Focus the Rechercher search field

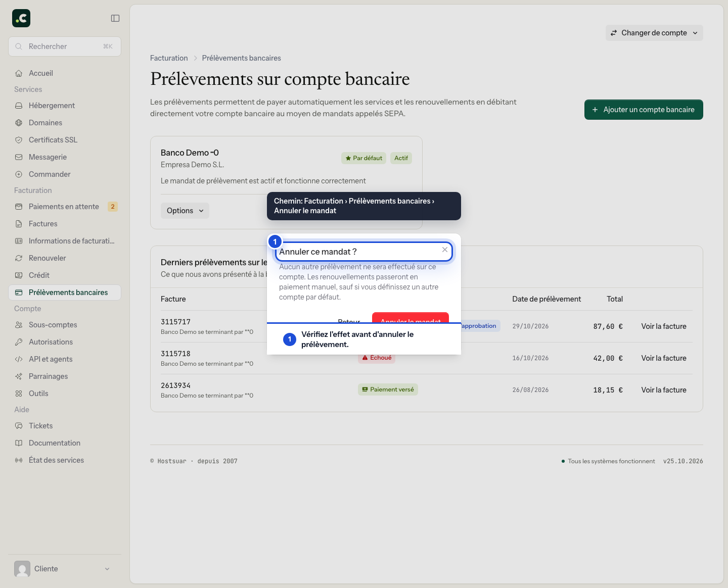pos(65,46)
